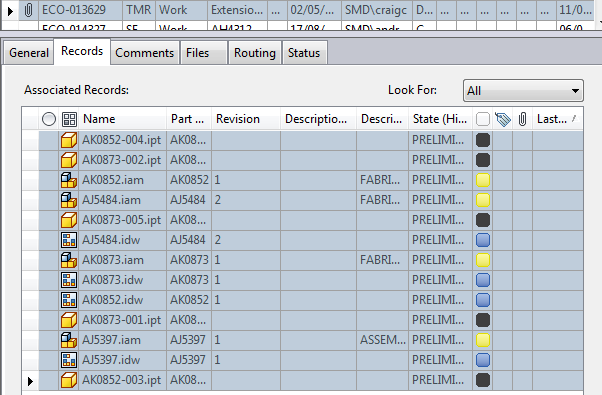Image resolution: width=602 pixels, height=395 pixels.
Task: Select the AK0873-001.ipt record name
Action: pyautogui.click(x=121, y=320)
